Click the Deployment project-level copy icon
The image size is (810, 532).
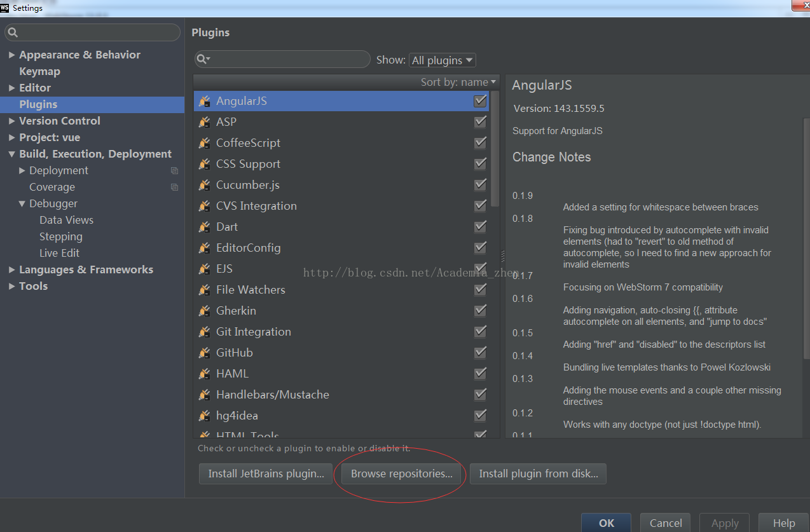coord(174,170)
